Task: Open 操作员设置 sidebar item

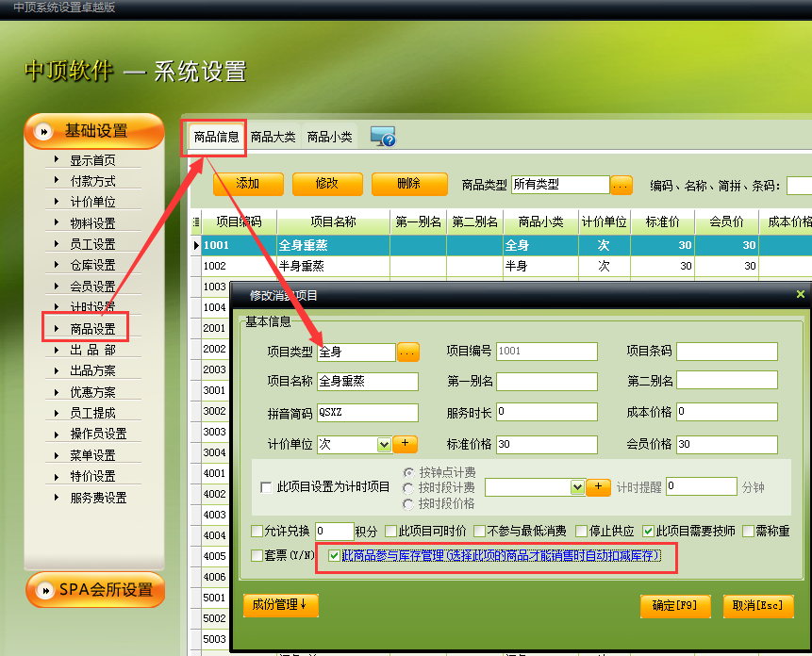Action: [x=98, y=434]
